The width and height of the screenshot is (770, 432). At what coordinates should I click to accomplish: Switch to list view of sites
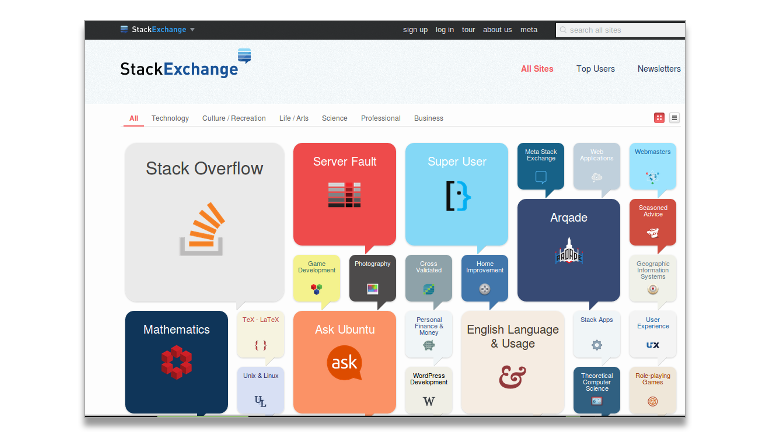[674, 118]
